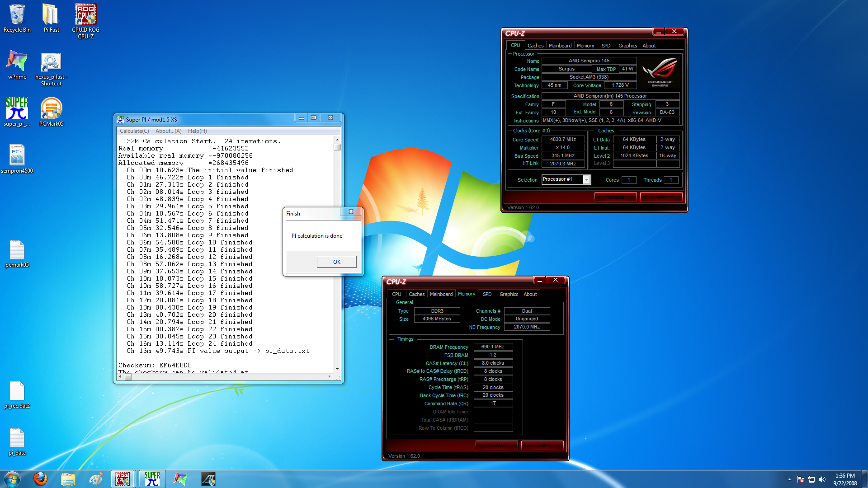This screenshot has width=868, height=488.
Task: Switch to SPD tab in bottom CPU-Z window
Action: point(487,294)
